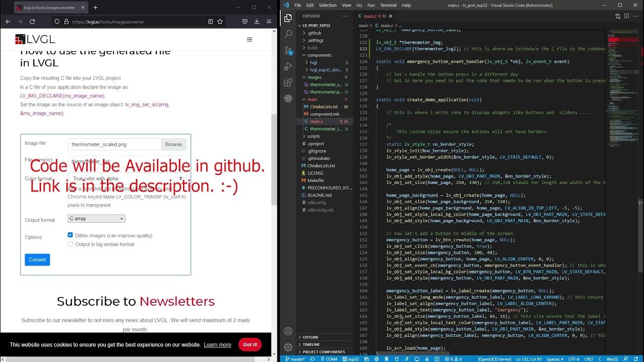Click the Firefox tracking protection shield icon

pyautogui.click(x=57, y=22)
